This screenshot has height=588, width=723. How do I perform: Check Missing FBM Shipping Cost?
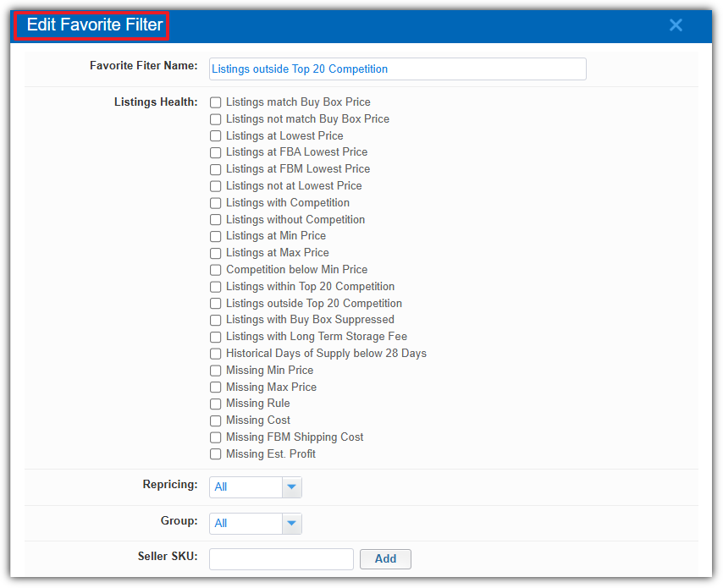tap(215, 437)
